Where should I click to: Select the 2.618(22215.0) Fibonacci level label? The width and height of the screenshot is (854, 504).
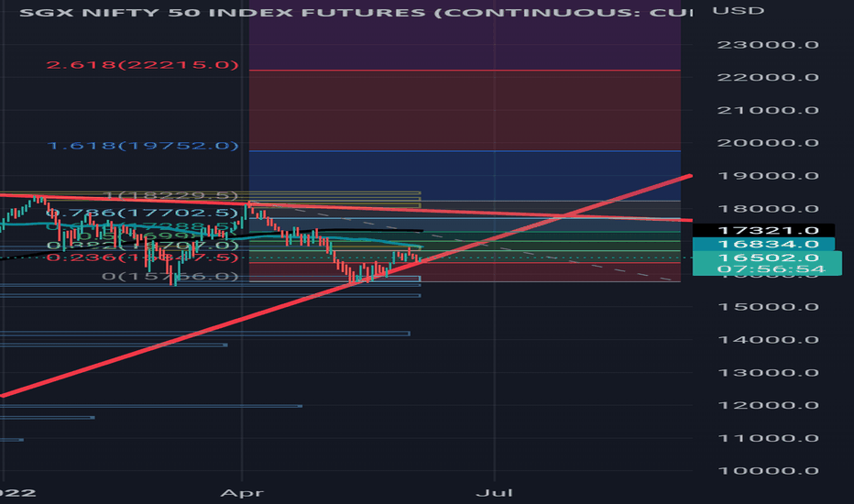[x=143, y=65]
